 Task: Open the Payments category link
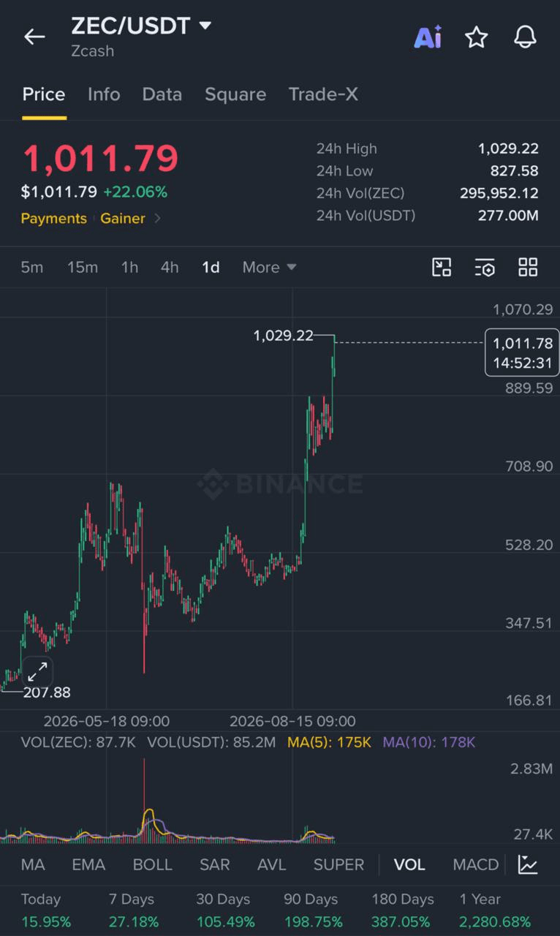pyautogui.click(x=53, y=218)
